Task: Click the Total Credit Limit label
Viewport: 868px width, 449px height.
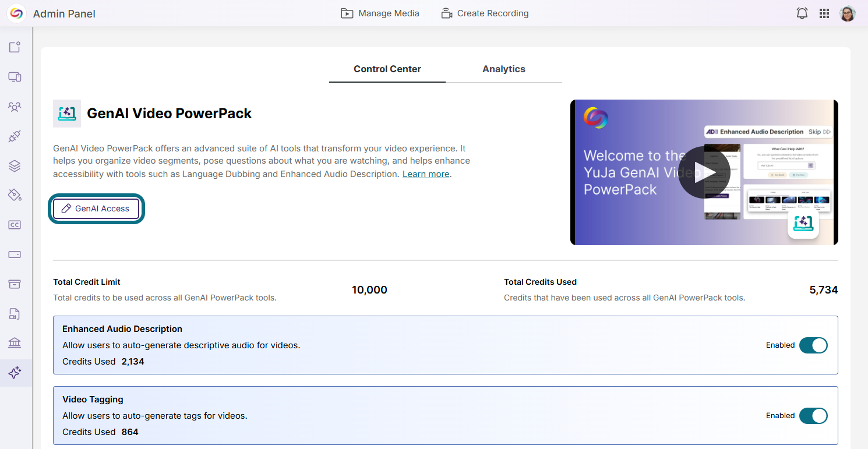Action: 87,282
